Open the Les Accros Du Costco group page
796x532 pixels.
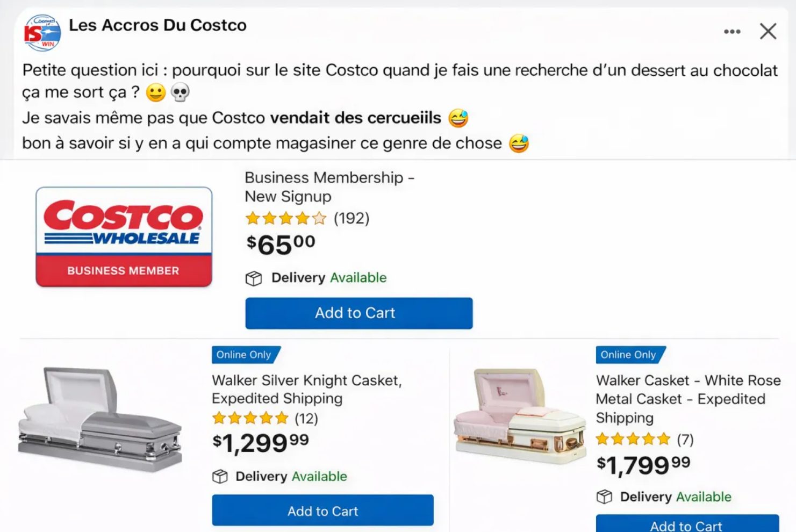click(157, 25)
